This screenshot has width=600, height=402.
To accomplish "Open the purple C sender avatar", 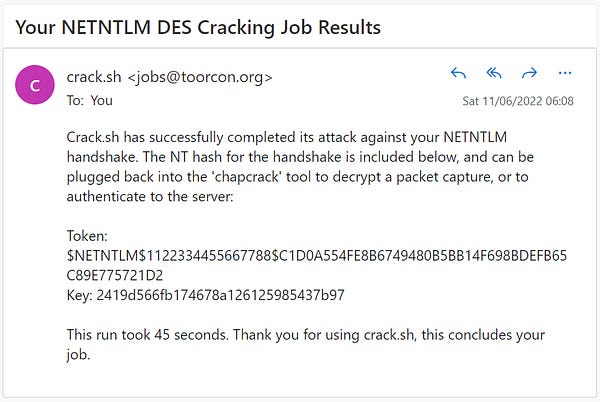I will coord(35,85).
